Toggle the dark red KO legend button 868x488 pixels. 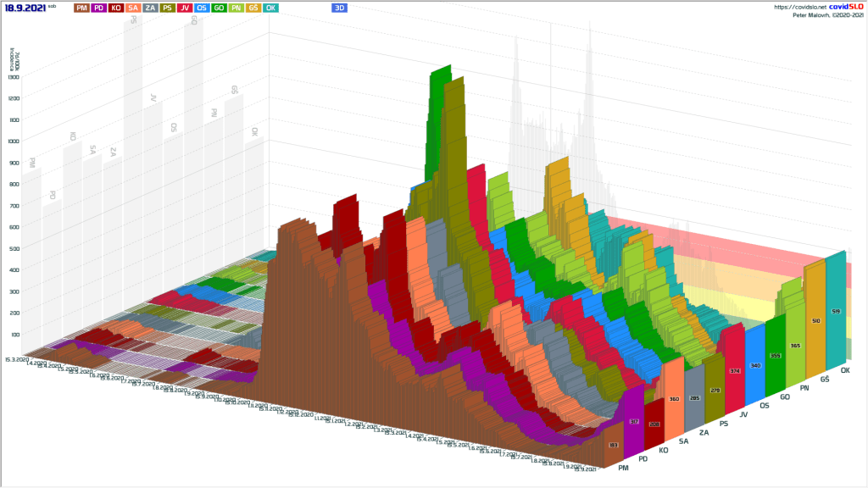(x=116, y=8)
